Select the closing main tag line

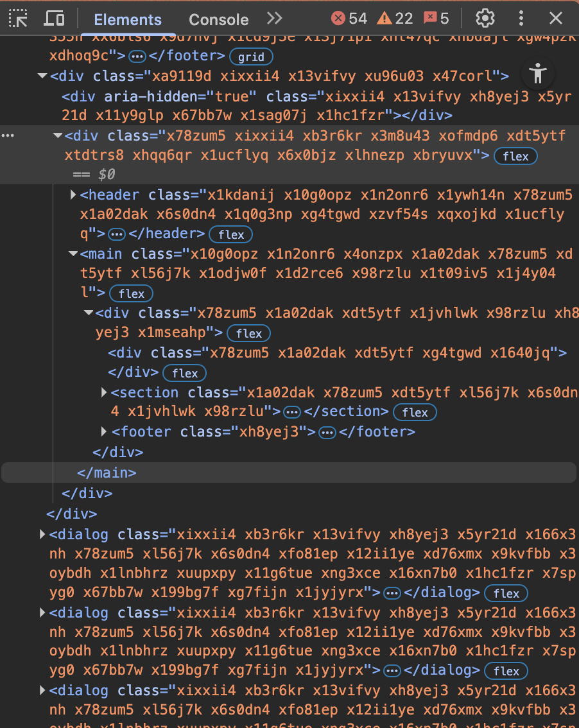tap(107, 472)
